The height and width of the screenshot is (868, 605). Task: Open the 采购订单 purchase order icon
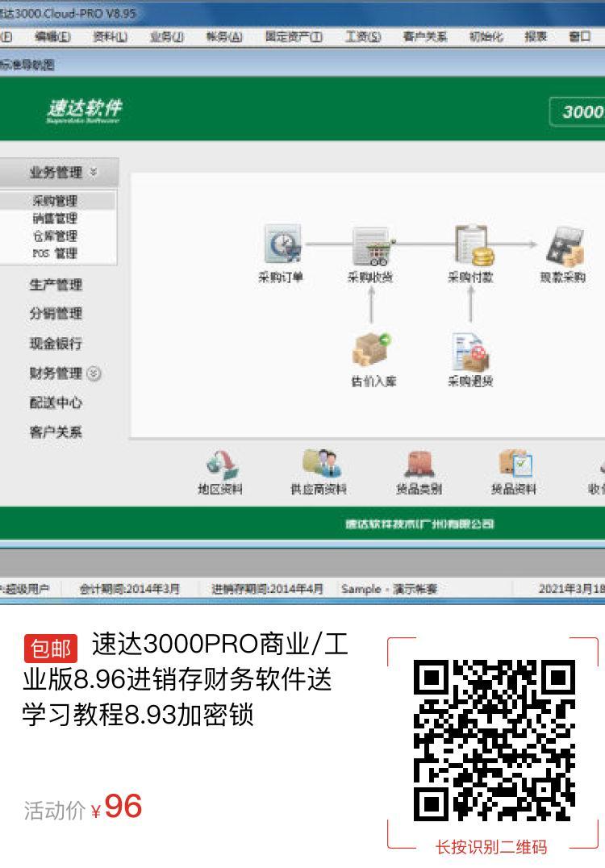click(x=283, y=244)
